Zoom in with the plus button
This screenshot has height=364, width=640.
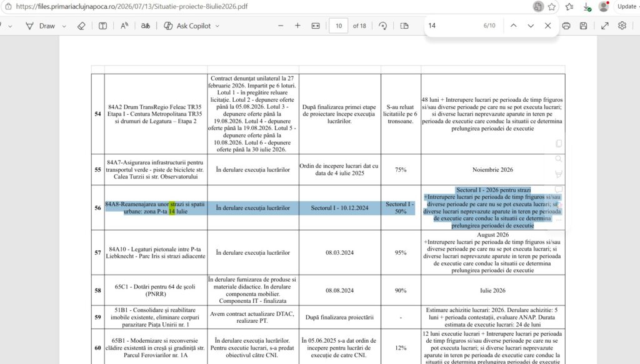[297, 26]
